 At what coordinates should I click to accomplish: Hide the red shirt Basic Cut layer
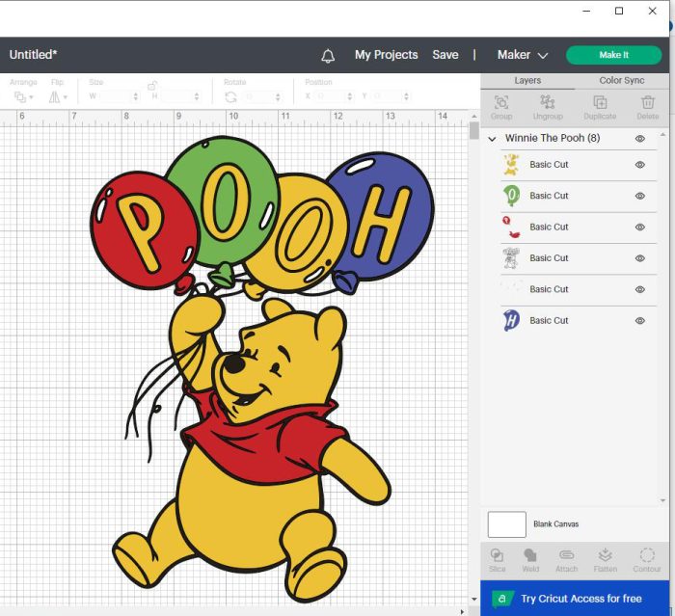click(640, 228)
